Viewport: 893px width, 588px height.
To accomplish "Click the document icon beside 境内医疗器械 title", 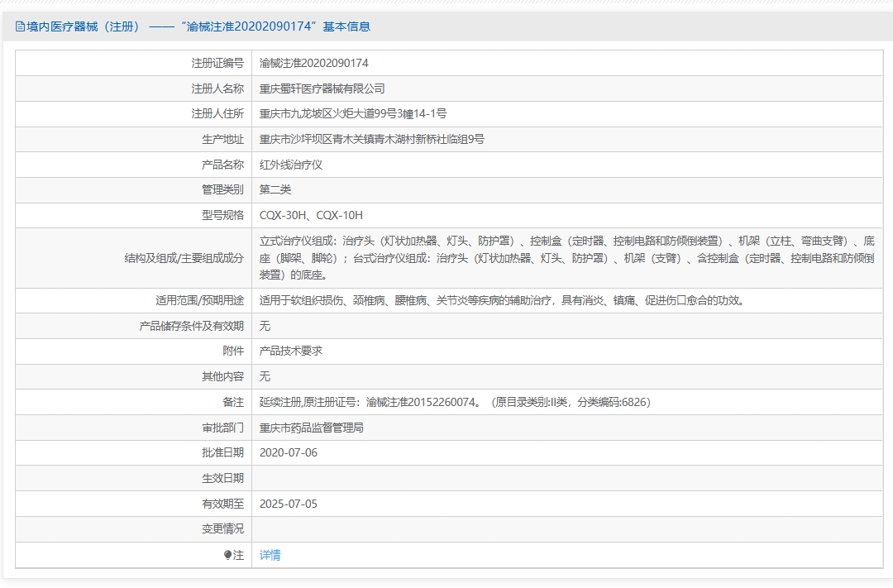I will (20, 26).
